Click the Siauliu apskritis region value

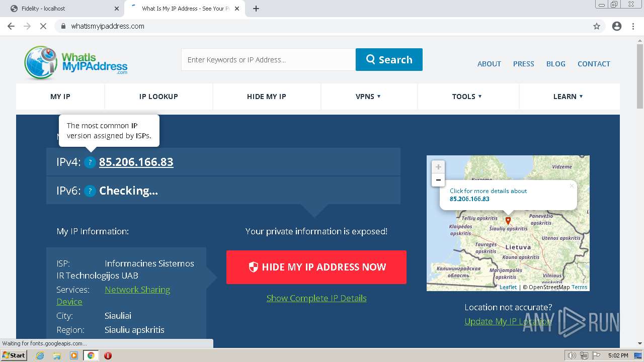point(134,330)
